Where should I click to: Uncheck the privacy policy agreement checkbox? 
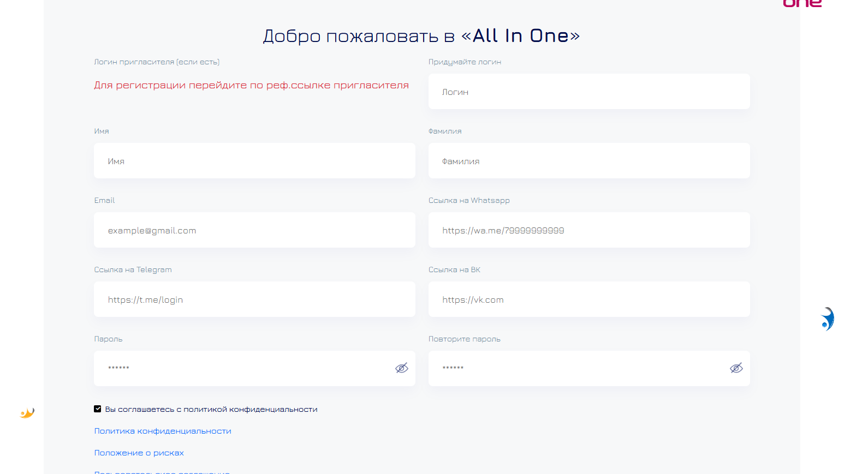click(98, 409)
